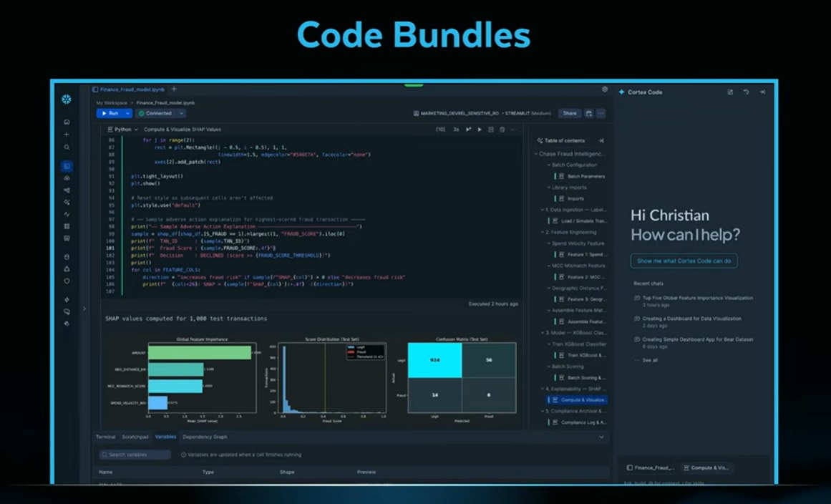Open Creating Simple Dashboard App for Bear Dataset
This screenshot has width=831, height=504.
694,342
